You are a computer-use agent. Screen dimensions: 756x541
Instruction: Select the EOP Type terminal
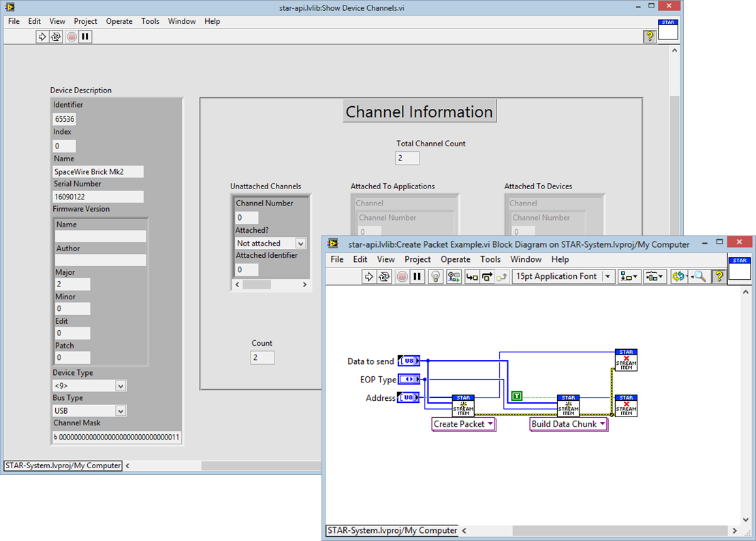[409, 379]
